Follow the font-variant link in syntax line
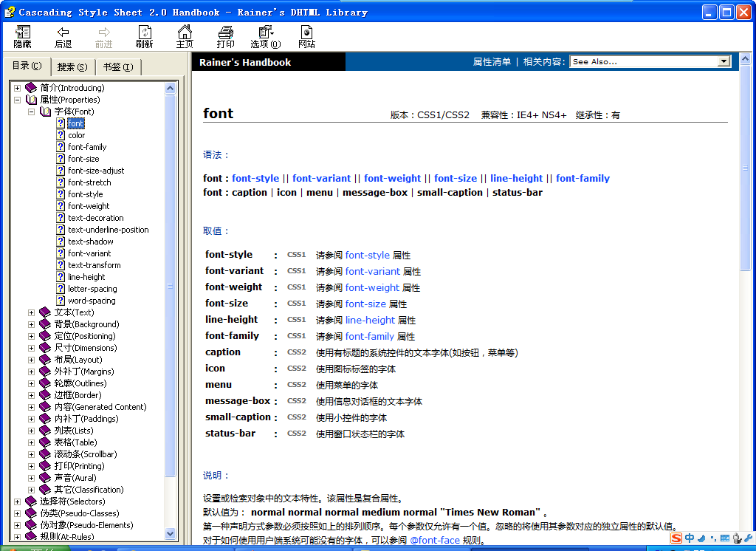 322,178
